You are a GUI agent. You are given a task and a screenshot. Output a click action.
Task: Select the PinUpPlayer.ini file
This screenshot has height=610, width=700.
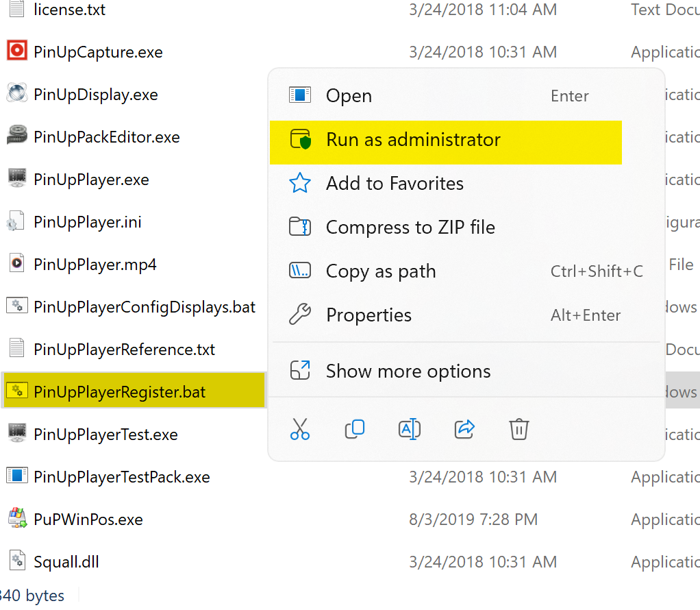click(x=87, y=222)
